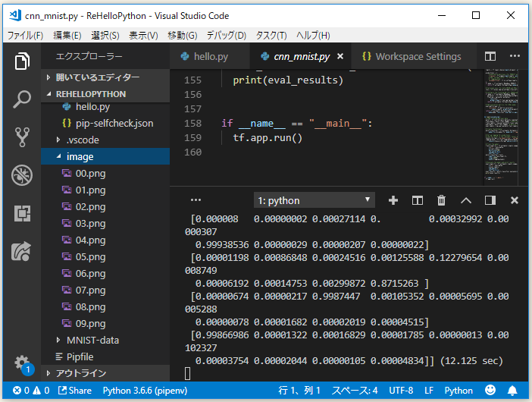Switch to the hello.py tab
532x402 pixels.
point(209,56)
